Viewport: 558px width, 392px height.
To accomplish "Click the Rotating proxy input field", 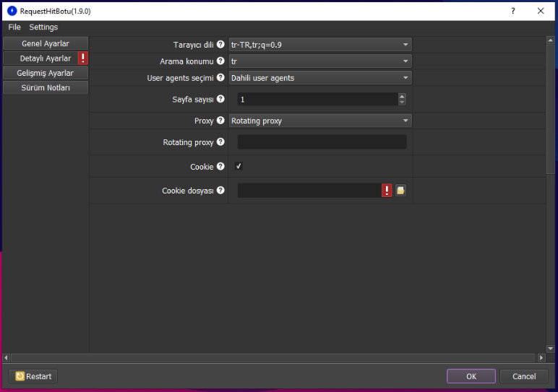I will (x=322, y=142).
